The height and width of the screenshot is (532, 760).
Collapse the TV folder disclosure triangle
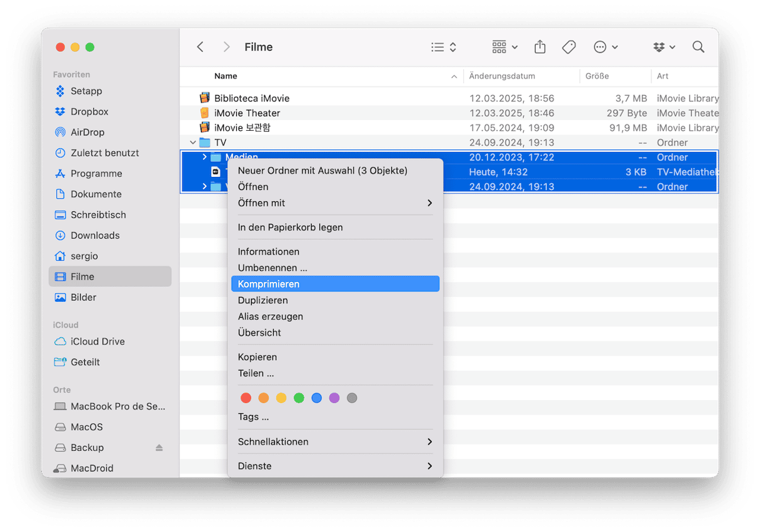[192, 143]
